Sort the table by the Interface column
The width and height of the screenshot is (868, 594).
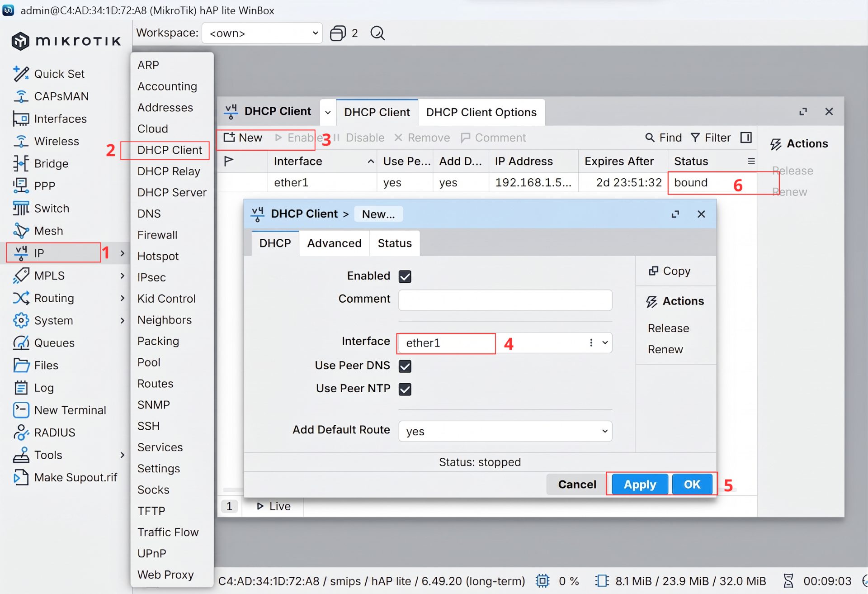pyautogui.click(x=323, y=161)
